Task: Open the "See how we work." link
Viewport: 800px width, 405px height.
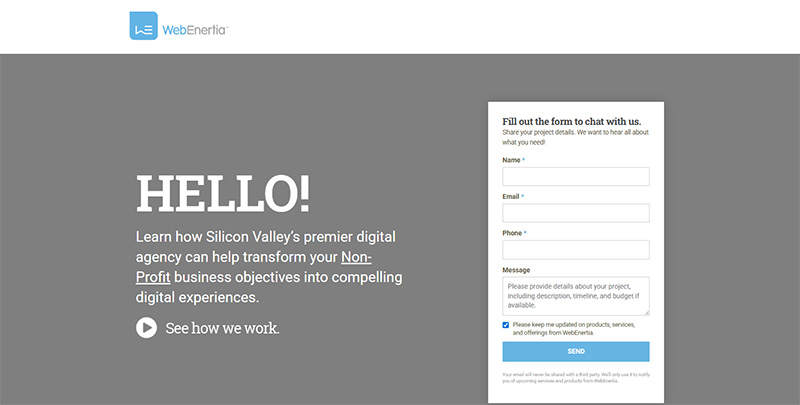Action: pos(222,327)
